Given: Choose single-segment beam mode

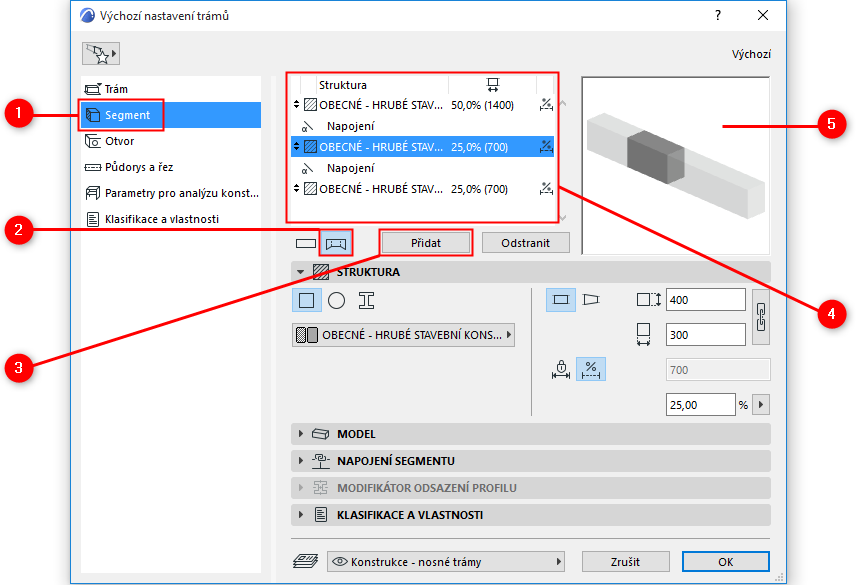Looking at the screenshot, I should pyautogui.click(x=306, y=243).
